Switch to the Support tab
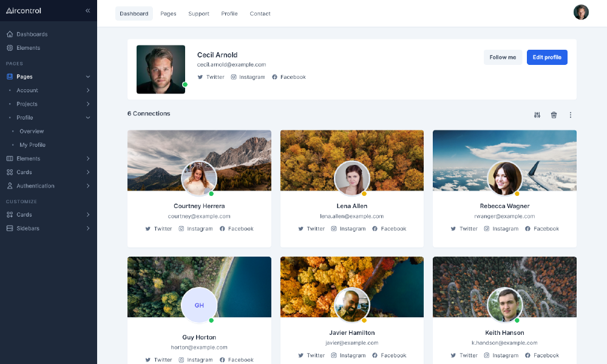The image size is (607, 364). (198, 13)
